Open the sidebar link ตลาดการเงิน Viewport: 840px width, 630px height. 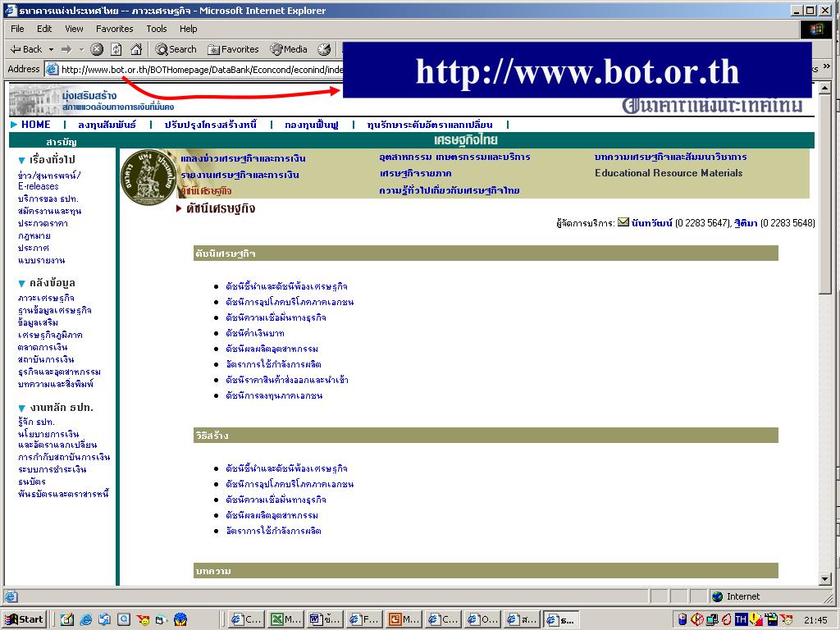(x=43, y=347)
